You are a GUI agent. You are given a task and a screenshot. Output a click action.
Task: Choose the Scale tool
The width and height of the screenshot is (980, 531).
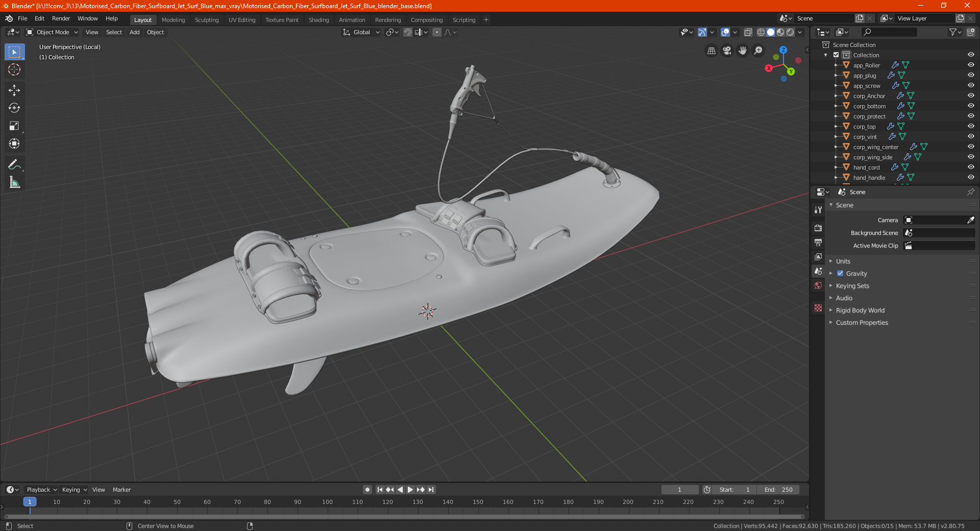click(x=14, y=126)
